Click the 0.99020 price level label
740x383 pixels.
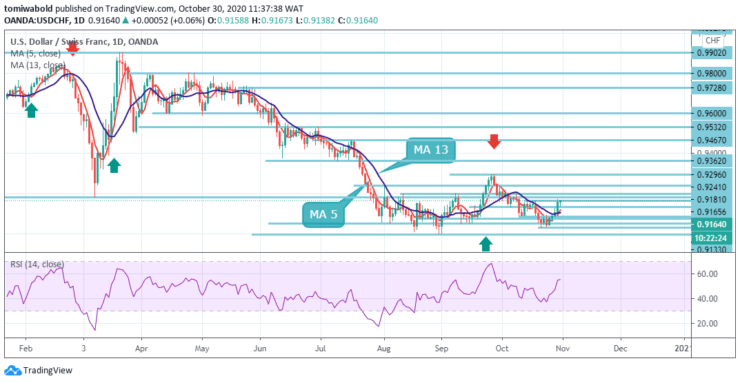pyautogui.click(x=711, y=53)
